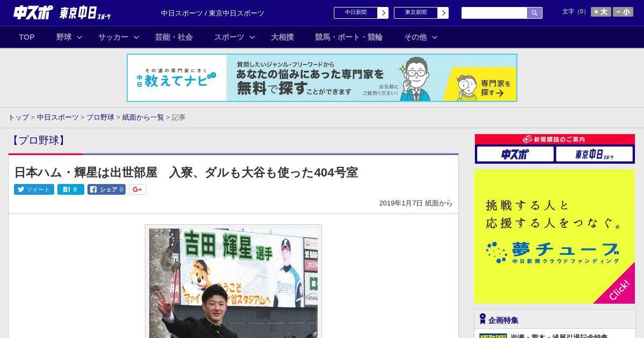This screenshot has height=338, width=644.
Task: Open the 東京新聞 link button
Action: [x=421, y=13]
